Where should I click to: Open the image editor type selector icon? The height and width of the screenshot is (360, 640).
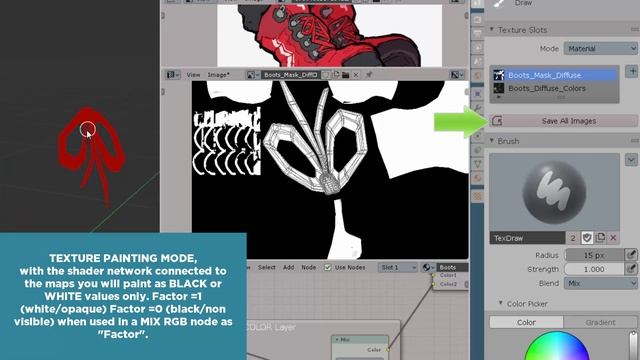(173, 75)
